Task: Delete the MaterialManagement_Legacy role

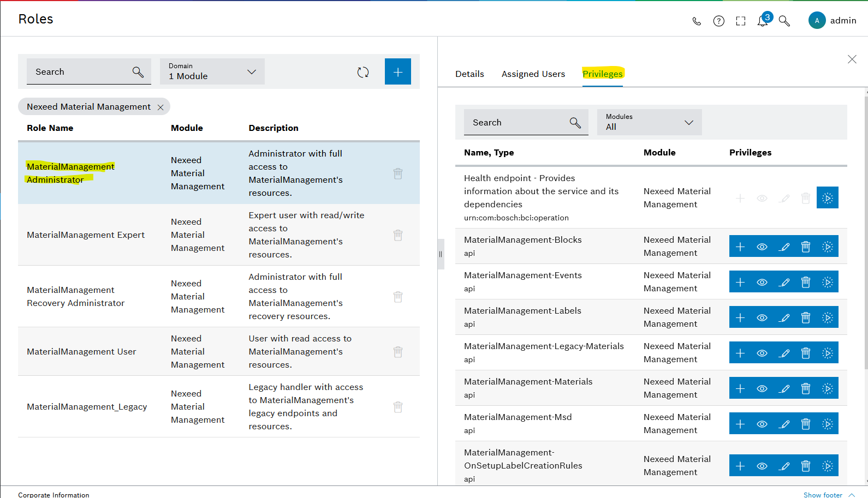Action: (398, 407)
